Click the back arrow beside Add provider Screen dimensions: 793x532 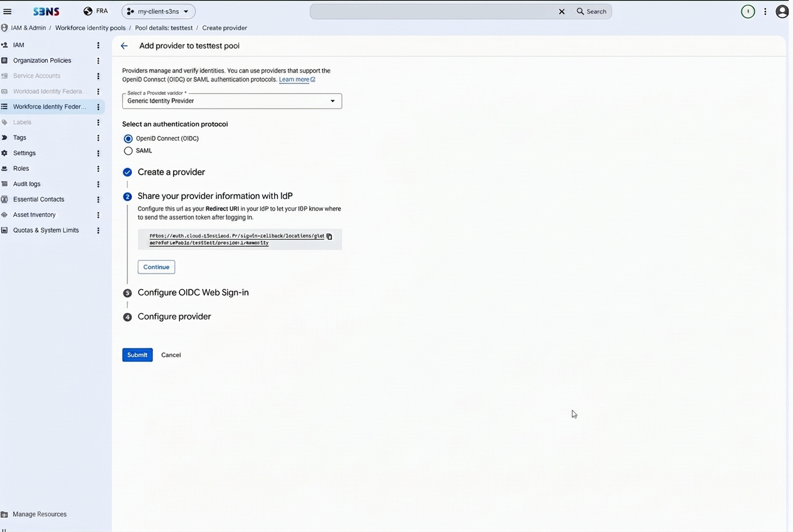(124, 46)
